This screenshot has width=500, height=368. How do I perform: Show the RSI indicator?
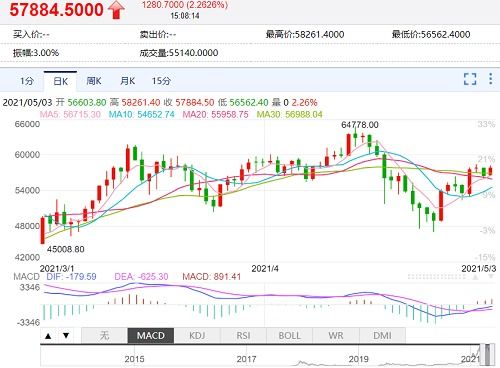243,335
